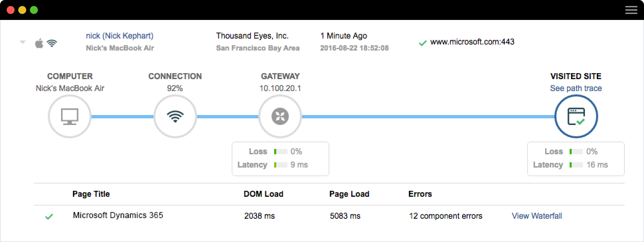Click the Gateway Latency bar indicator
Image resolution: width=644 pixels, height=242 pixels.
[x=281, y=165]
